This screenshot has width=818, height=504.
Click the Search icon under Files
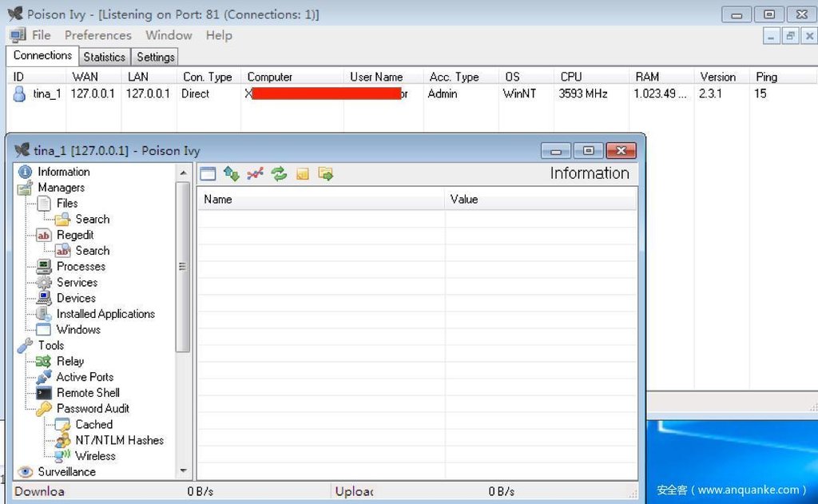[x=62, y=219]
